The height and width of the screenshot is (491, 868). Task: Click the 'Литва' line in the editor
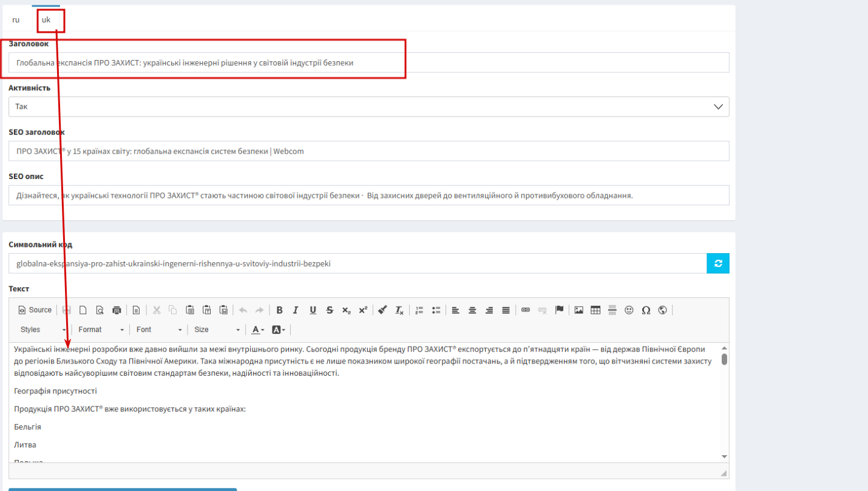pos(25,444)
